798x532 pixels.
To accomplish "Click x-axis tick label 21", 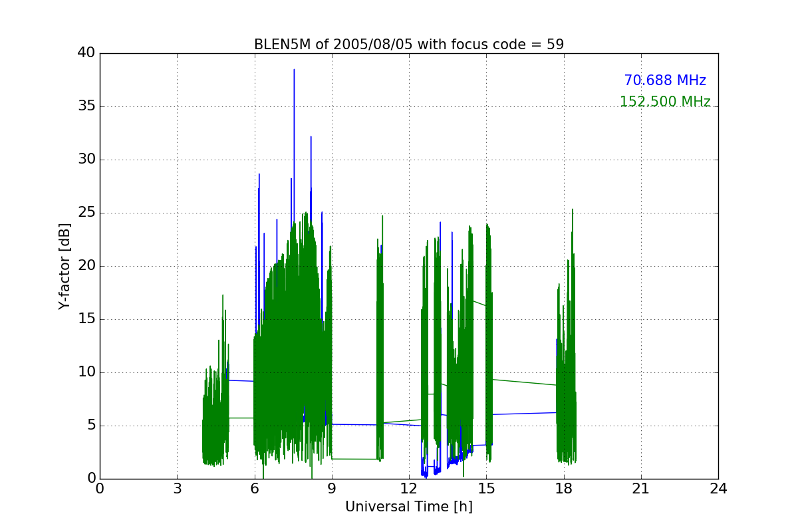I will (641, 489).
